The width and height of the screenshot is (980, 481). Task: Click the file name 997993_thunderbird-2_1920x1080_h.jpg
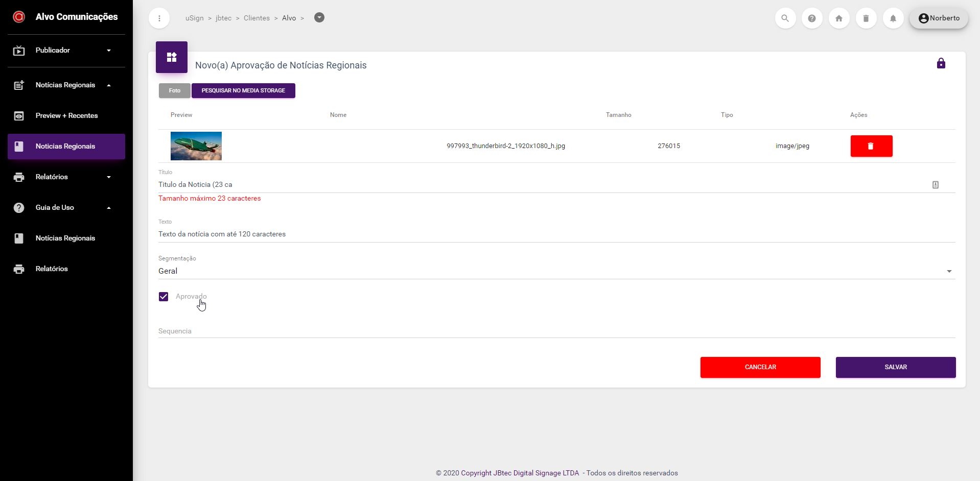[506, 146]
